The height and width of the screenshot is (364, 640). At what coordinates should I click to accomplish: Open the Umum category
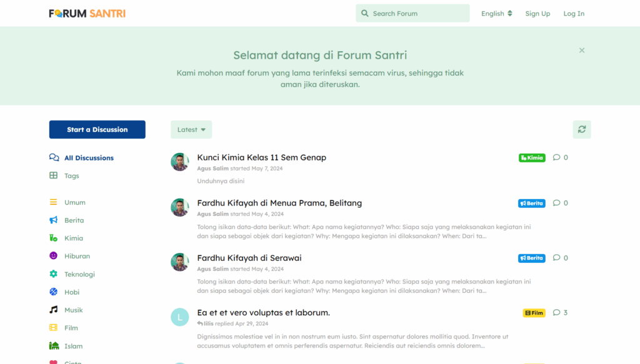point(75,202)
